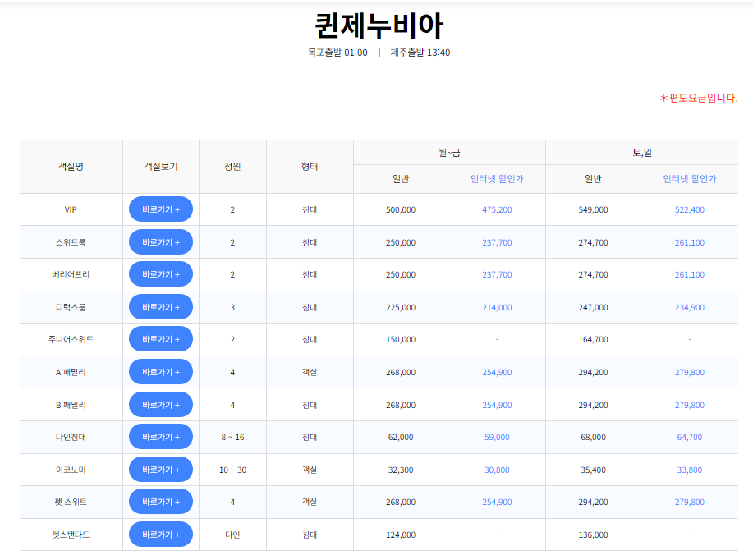This screenshot has height=560, width=753.
Task: Open 이코노미 room details via 바로가기
Action: 160,469
